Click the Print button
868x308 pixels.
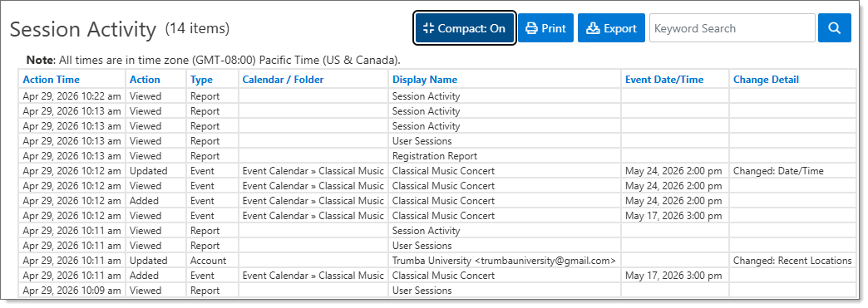[545, 28]
